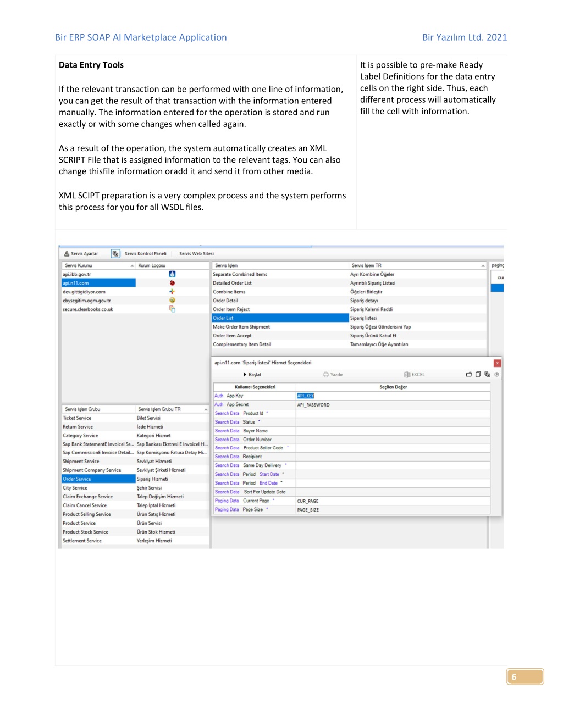The width and height of the screenshot is (563, 728).
Task: Click the Status value field
Action: coord(393,422)
